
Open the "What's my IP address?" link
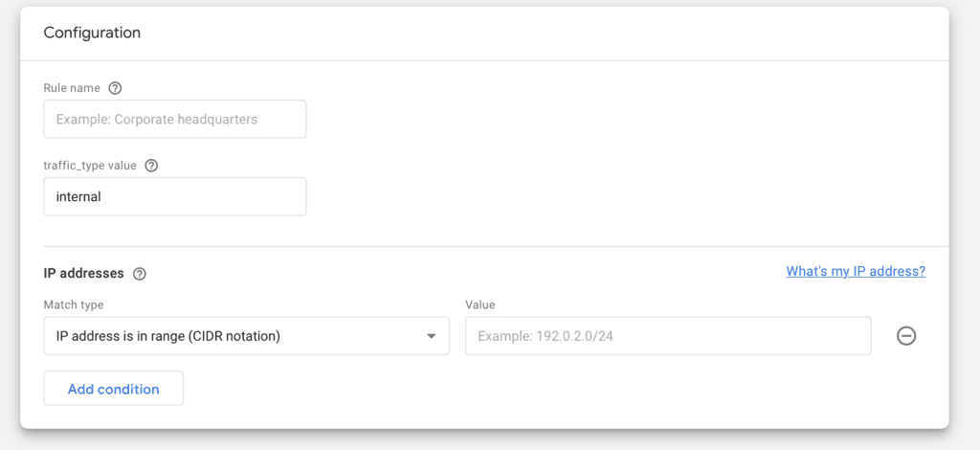[x=856, y=271]
